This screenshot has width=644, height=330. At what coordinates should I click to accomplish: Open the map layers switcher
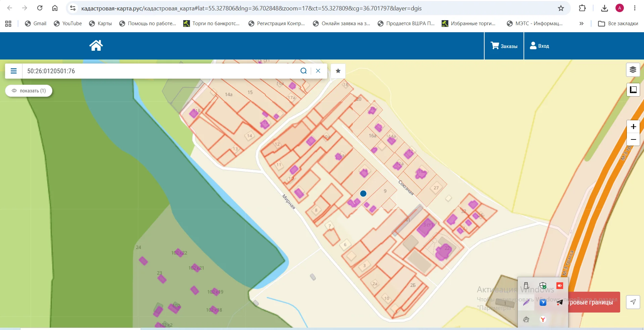click(633, 70)
